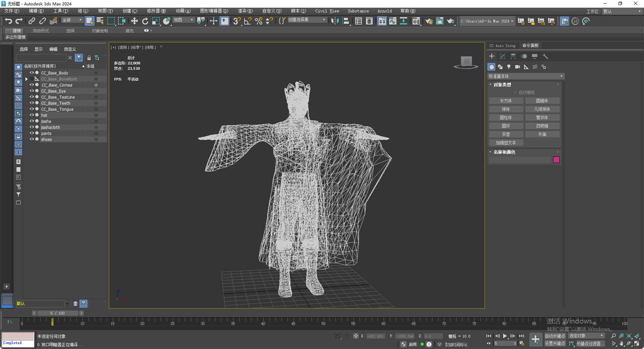Choose the Select and Scale tool
This screenshot has width=644, height=349.
tap(156, 21)
